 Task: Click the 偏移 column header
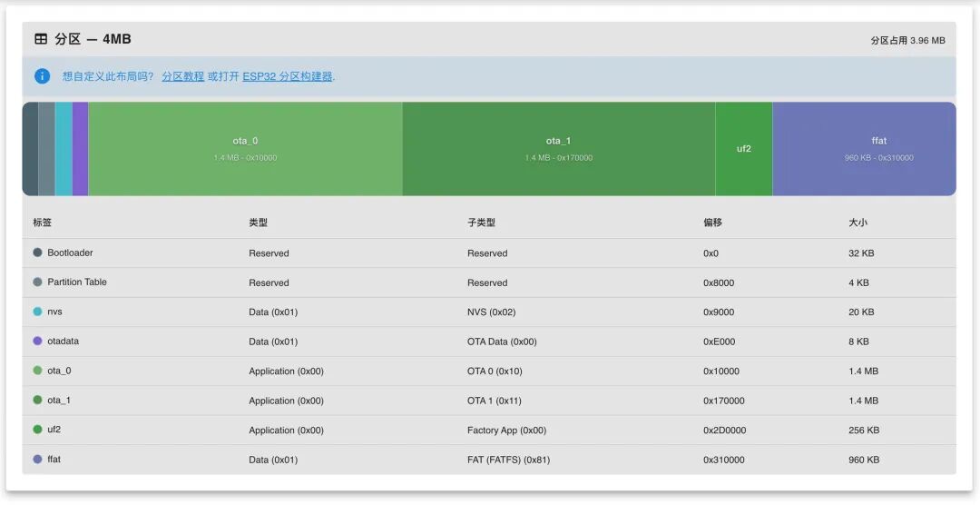[x=712, y=223]
